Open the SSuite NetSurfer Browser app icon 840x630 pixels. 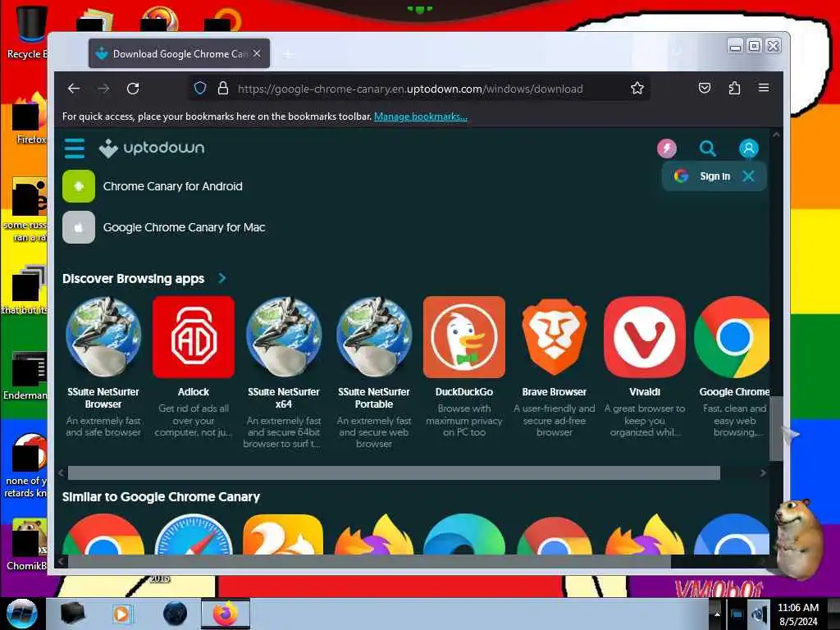(x=103, y=337)
